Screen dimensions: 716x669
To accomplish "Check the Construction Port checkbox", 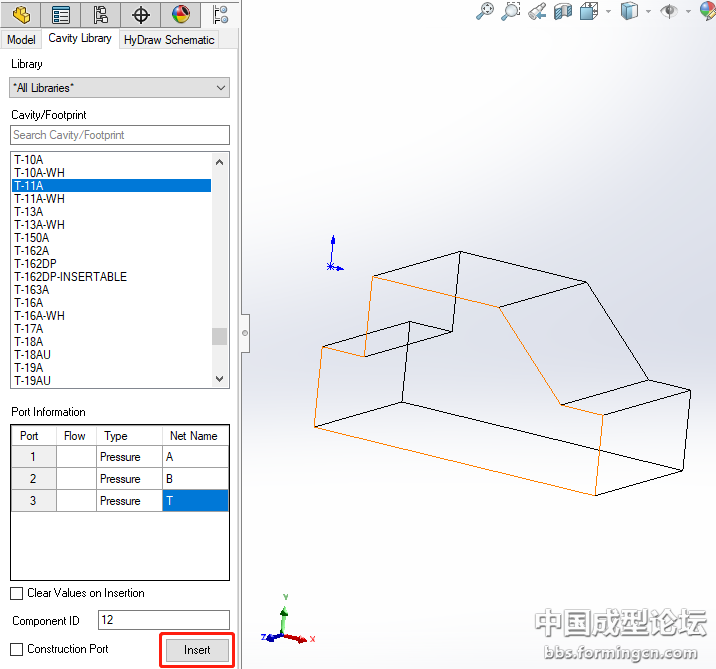I will [x=17, y=649].
